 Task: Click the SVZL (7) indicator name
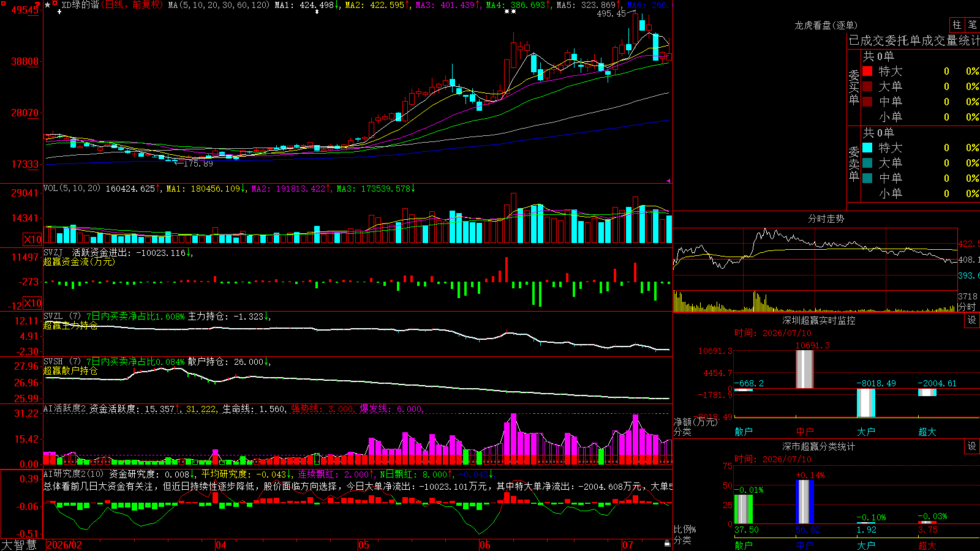(x=62, y=317)
